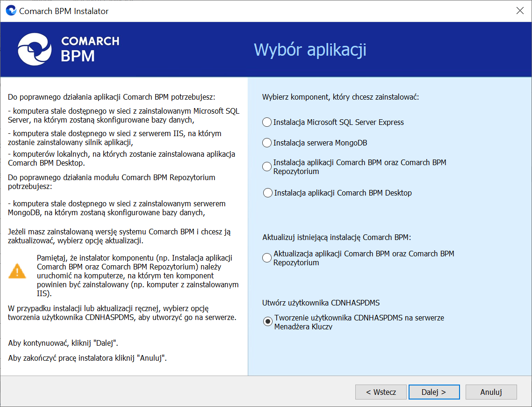Click text 'Aktualizuj istniejącą instalację Comarch BPM:'
532x407 pixels.
coord(337,237)
